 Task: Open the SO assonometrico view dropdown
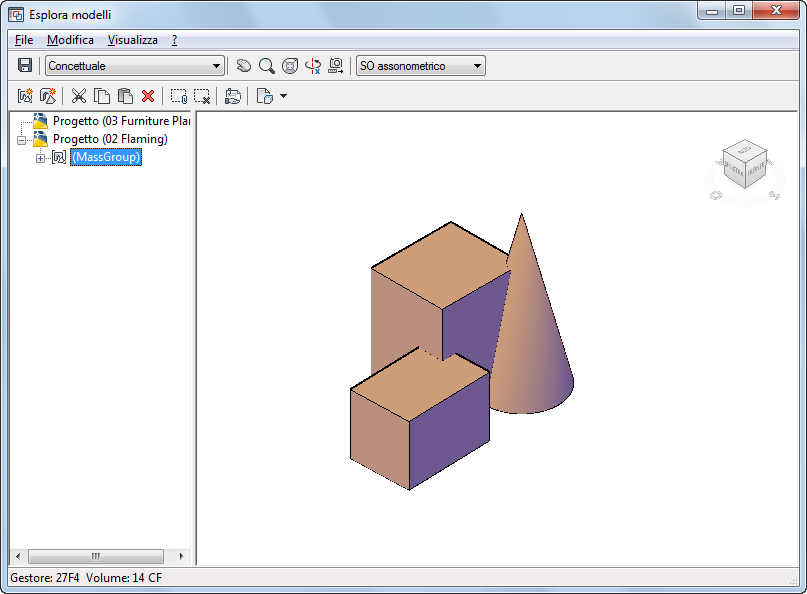421,66
